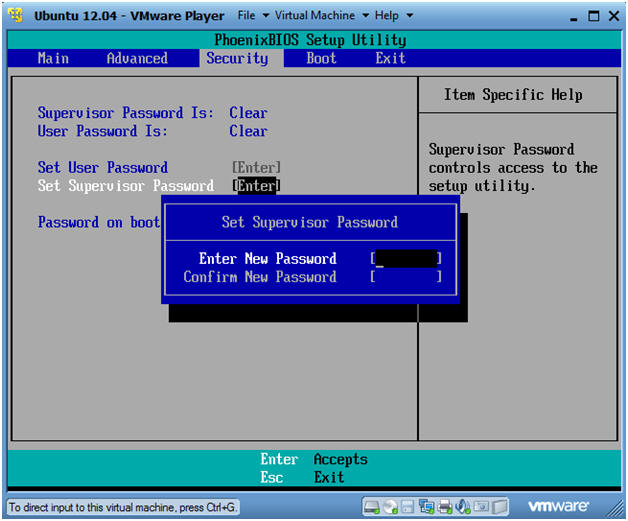Click User Password status value Clear
The width and height of the screenshot is (628, 521).
[248, 131]
